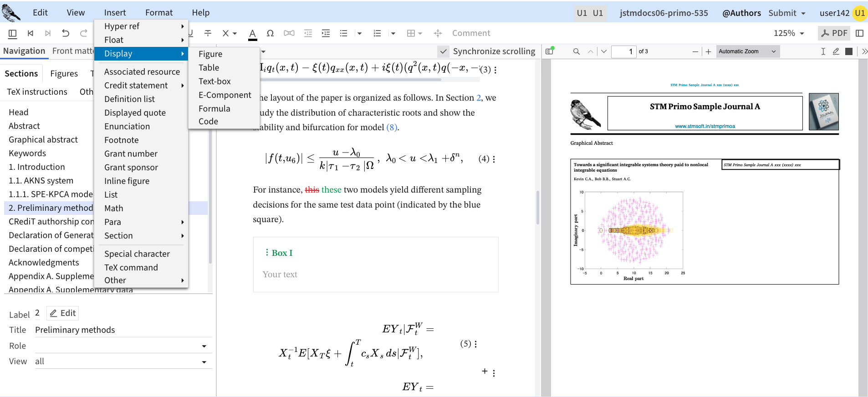Select Footnote in the Insert menu
868x397 pixels.
coord(121,140)
